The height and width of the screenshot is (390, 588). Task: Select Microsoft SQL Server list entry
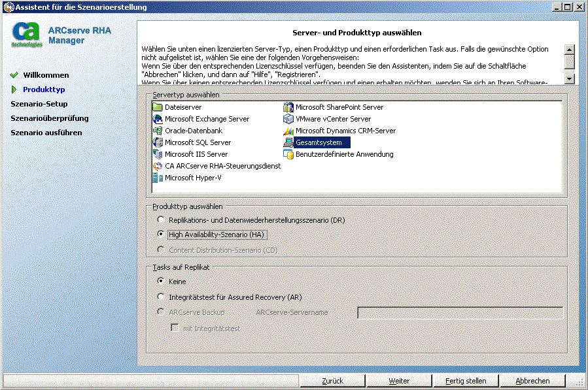pyautogui.click(x=198, y=142)
